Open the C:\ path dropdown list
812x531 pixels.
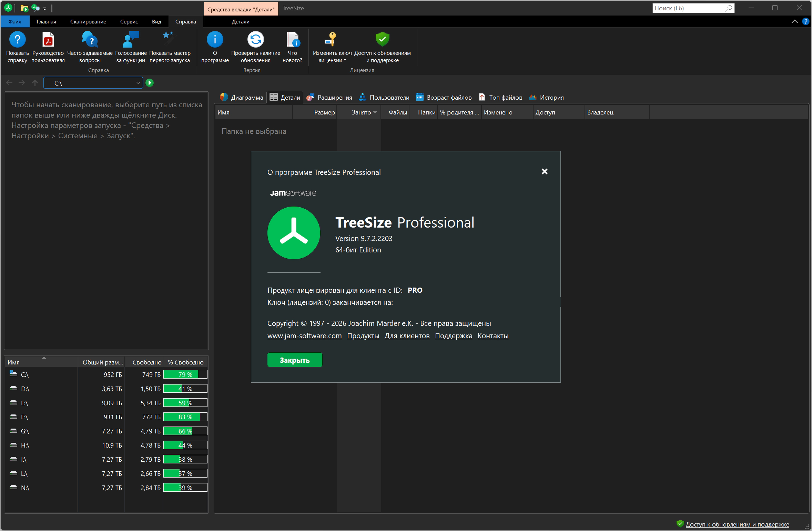138,83
